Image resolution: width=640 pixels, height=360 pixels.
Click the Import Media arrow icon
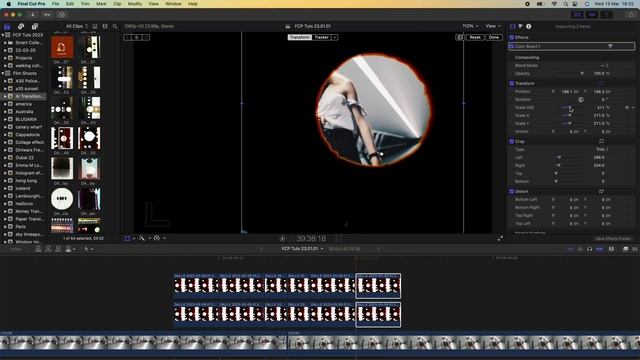click(33, 15)
